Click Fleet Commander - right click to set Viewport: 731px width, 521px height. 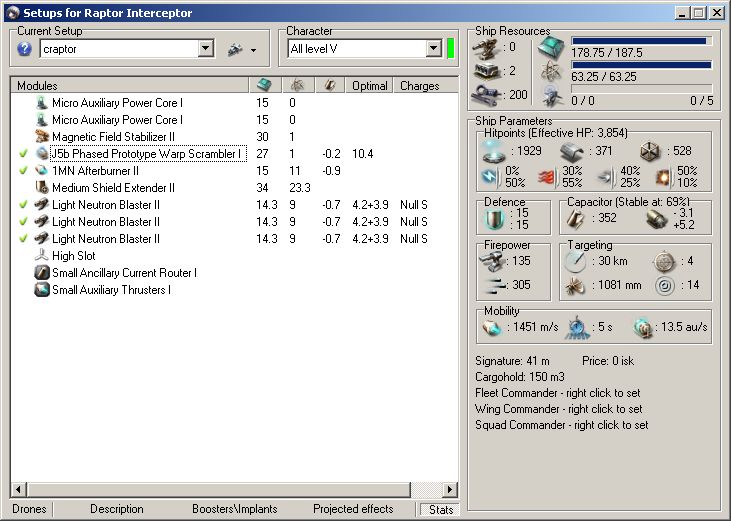click(x=558, y=393)
